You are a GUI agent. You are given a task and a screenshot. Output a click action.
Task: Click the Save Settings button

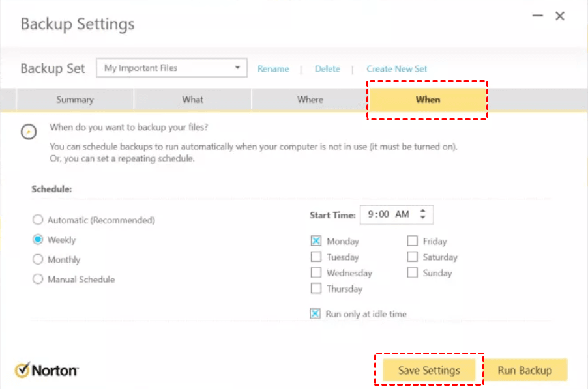coord(429,370)
